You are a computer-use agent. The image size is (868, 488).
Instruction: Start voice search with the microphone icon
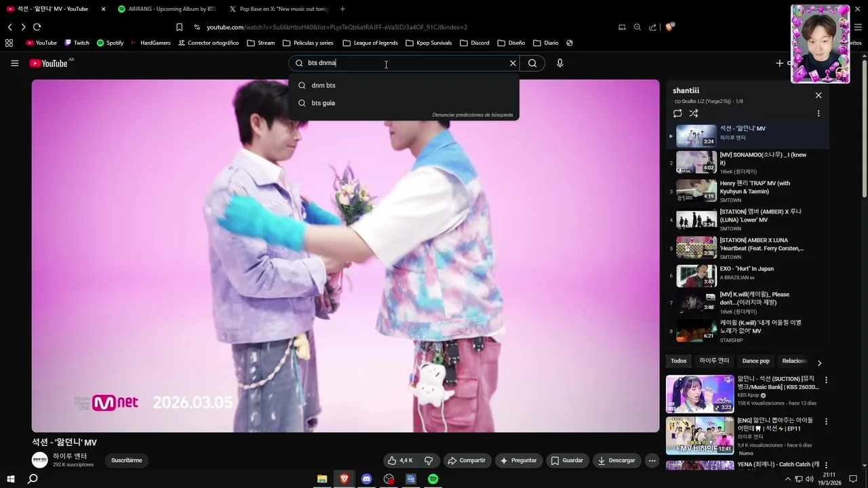(559, 63)
